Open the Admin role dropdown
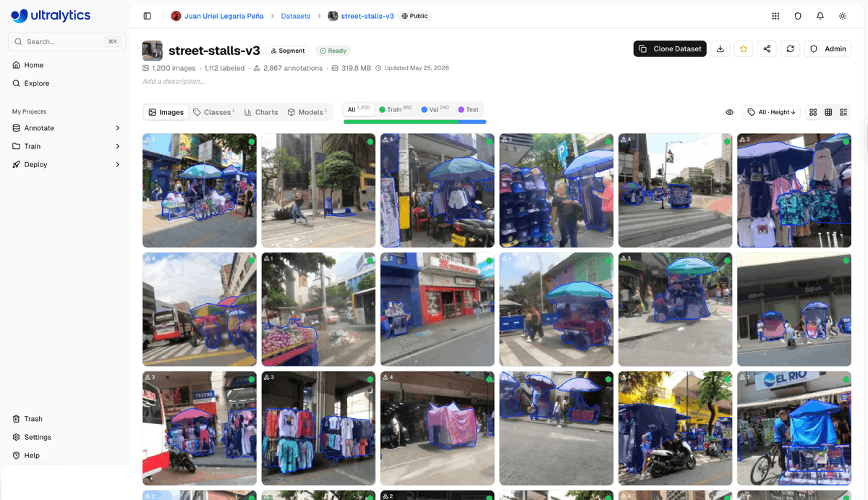This screenshot has height=500, width=868. (827, 48)
